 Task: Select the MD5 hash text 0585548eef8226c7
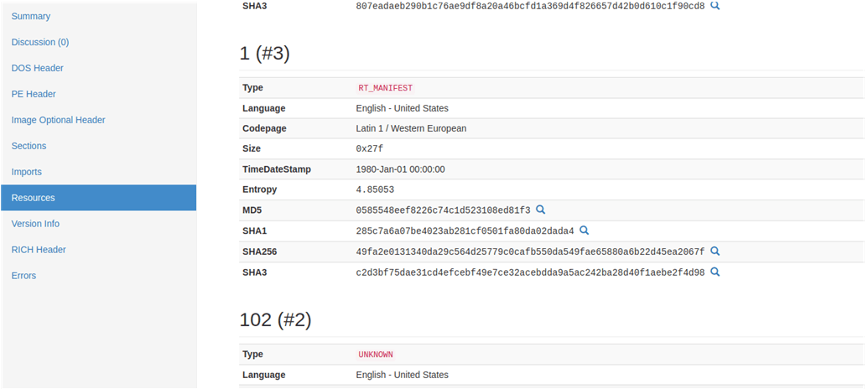coord(443,210)
